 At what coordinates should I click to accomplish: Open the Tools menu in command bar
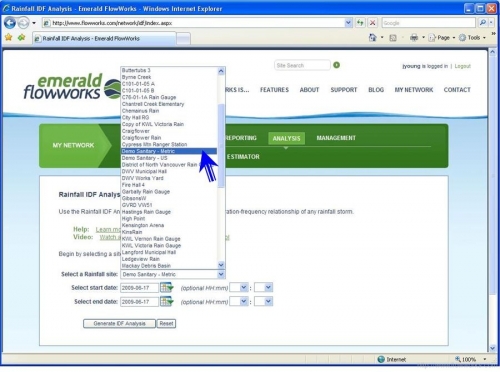point(472,38)
